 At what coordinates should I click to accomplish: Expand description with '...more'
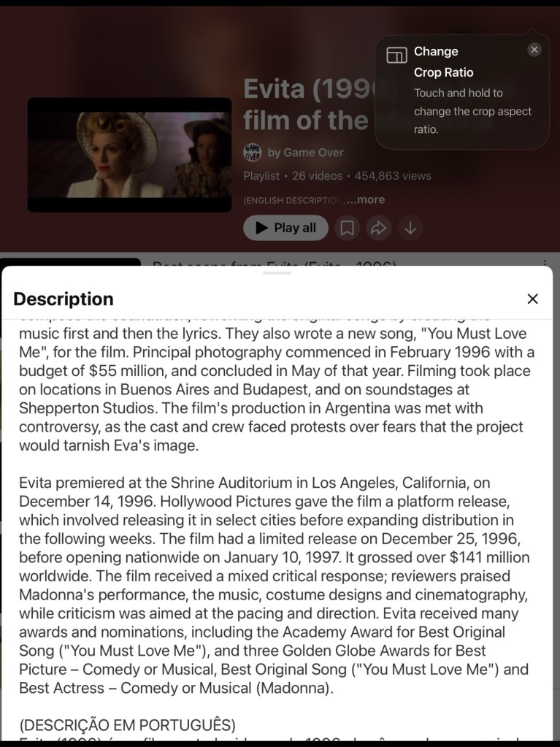click(365, 199)
